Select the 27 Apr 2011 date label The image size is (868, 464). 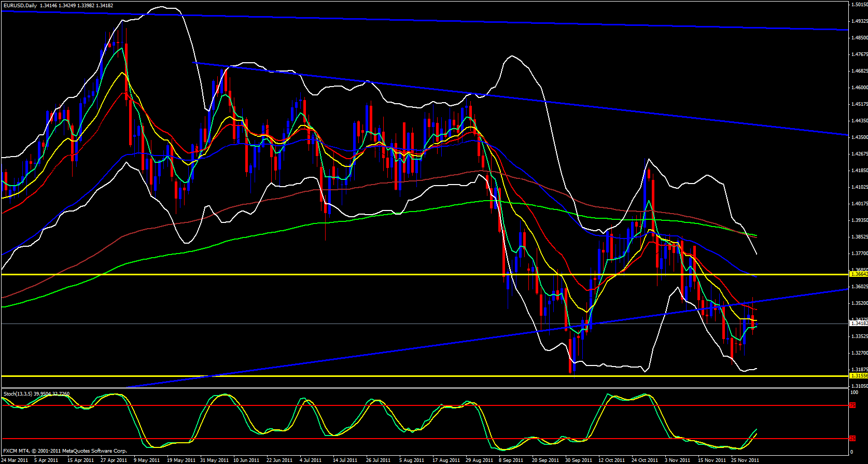(x=114, y=460)
